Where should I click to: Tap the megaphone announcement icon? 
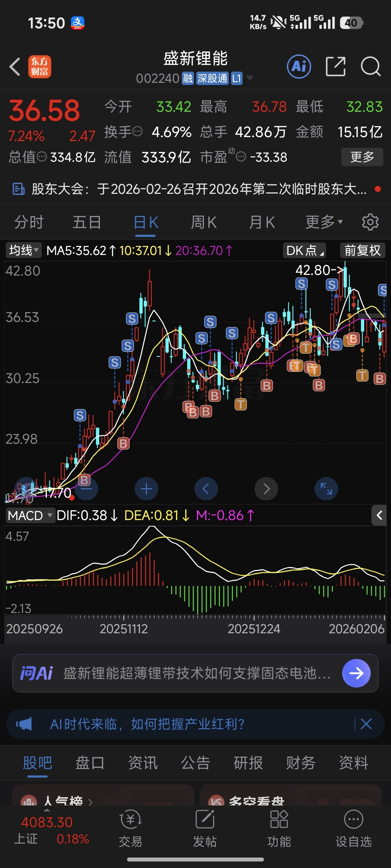point(24,724)
